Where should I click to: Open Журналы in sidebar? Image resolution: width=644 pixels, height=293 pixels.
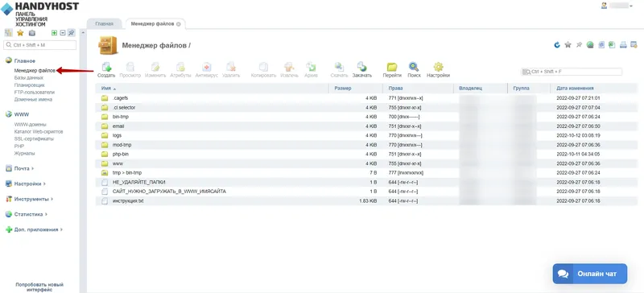24,153
